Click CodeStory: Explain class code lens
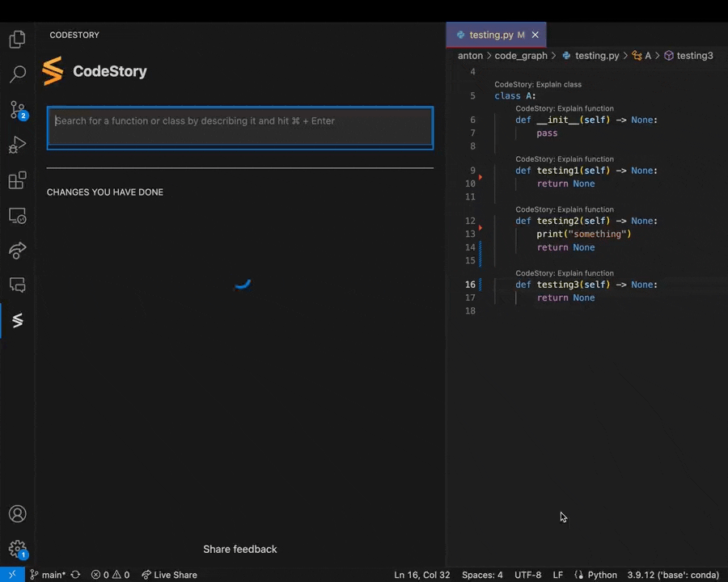728x582 pixels. (538, 84)
